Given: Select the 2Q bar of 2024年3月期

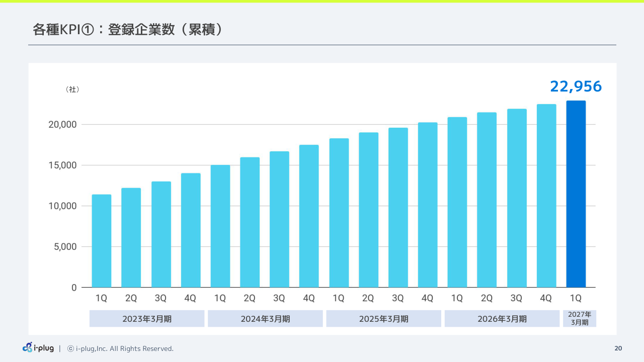Looking at the screenshot, I should [x=250, y=222].
